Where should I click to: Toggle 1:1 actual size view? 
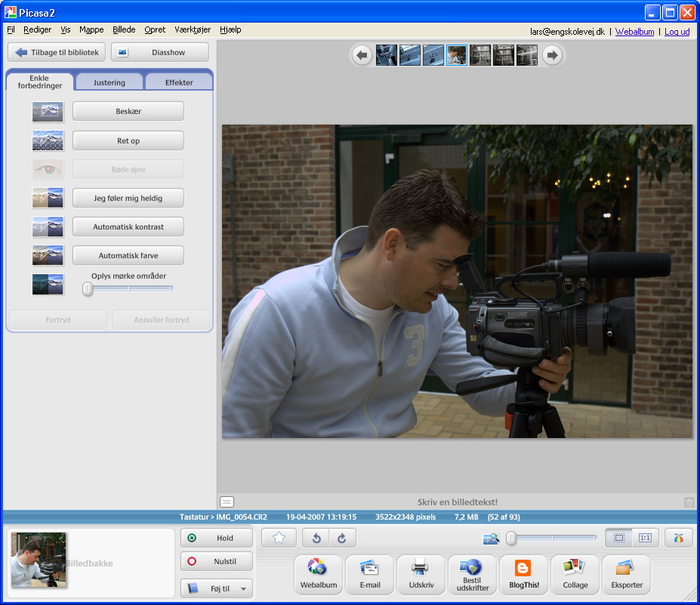pos(645,538)
